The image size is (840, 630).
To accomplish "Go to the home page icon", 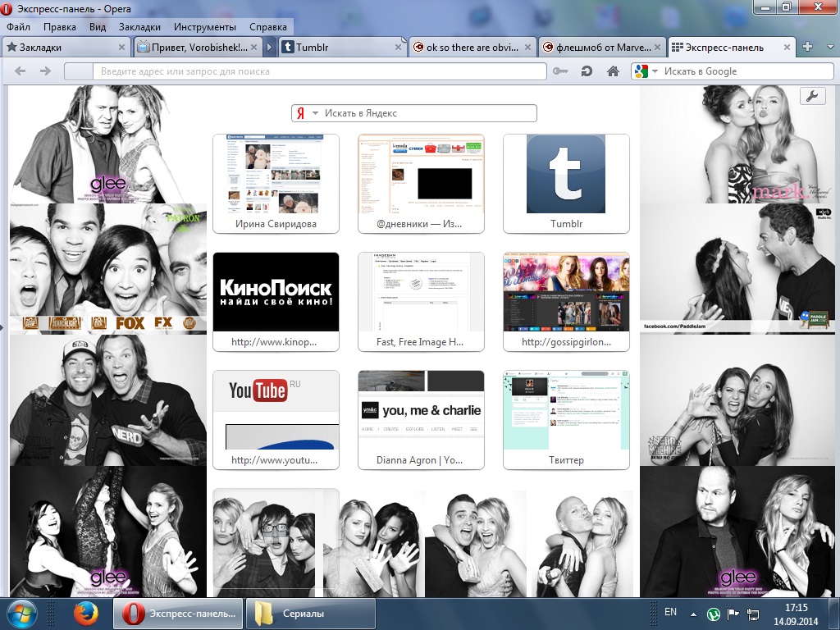I will [x=613, y=71].
